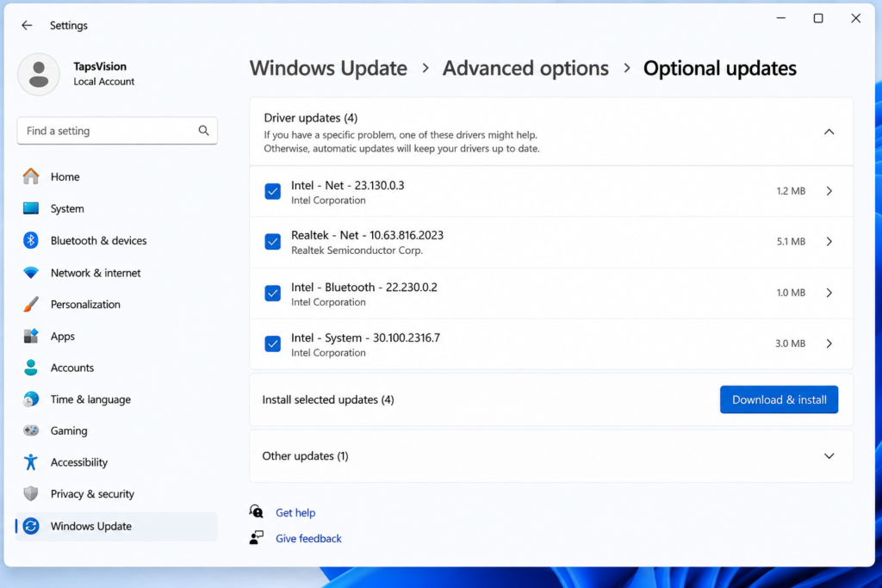Go to Privacy & security settings
Image resolution: width=882 pixels, height=588 pixels.
click(x=117, y=493)
